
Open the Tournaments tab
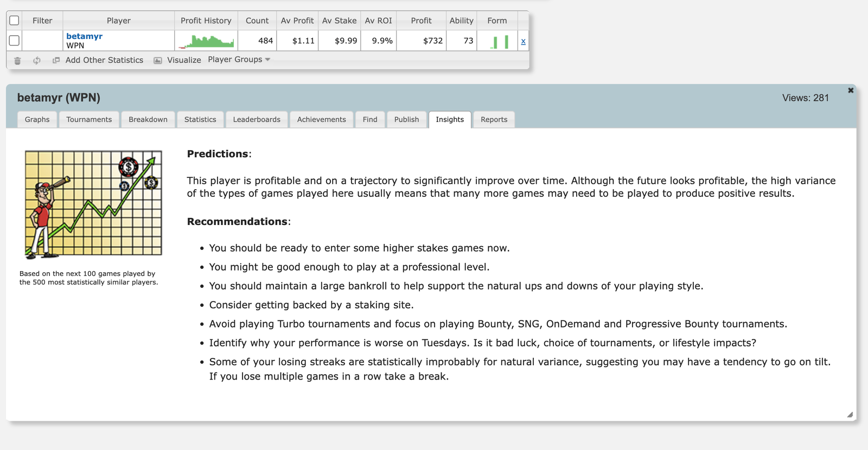tap(89, 119)
